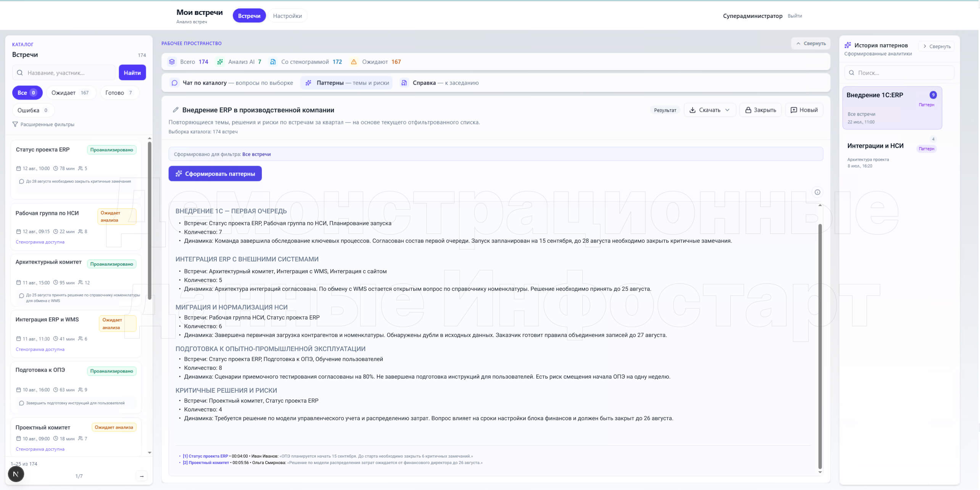Click the Ожидают 167 counter
Screen dimensions: 980x490
pyautogui.click(x=376, y=62)
